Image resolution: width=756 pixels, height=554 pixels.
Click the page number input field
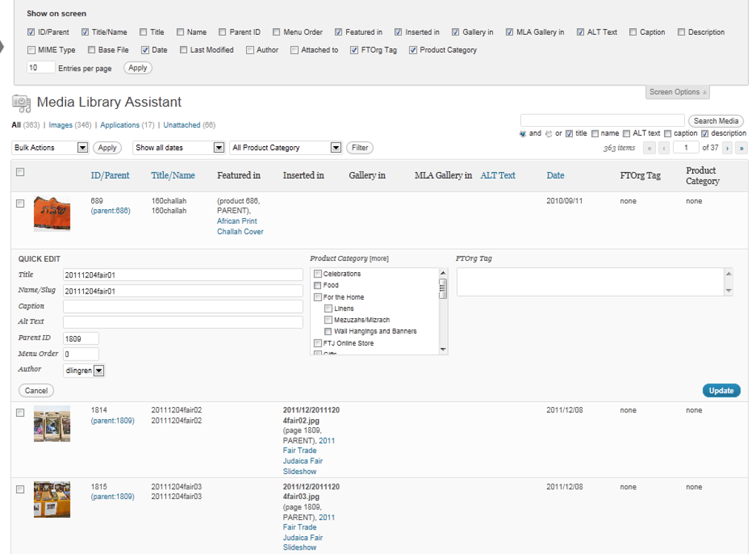(x=686, y=148)
